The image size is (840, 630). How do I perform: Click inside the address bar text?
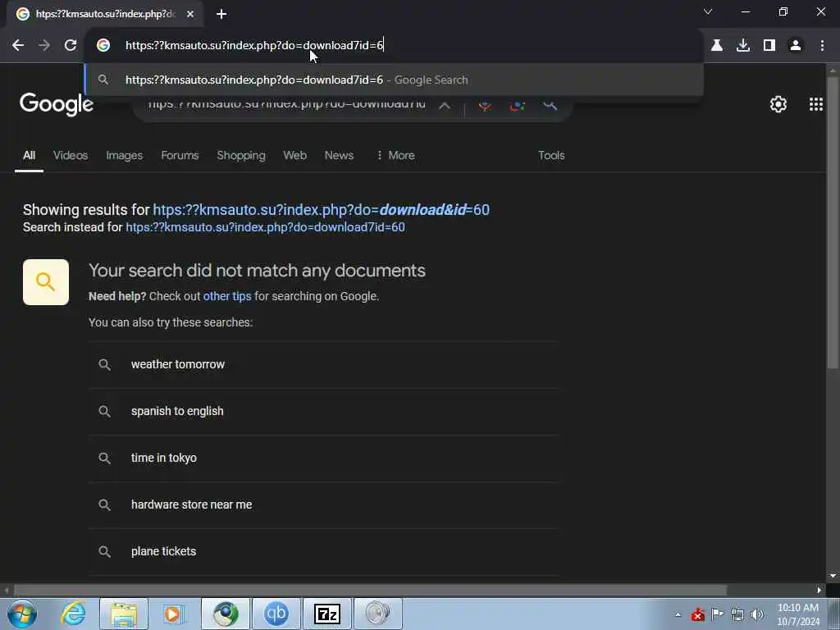(x=254, y=46)
